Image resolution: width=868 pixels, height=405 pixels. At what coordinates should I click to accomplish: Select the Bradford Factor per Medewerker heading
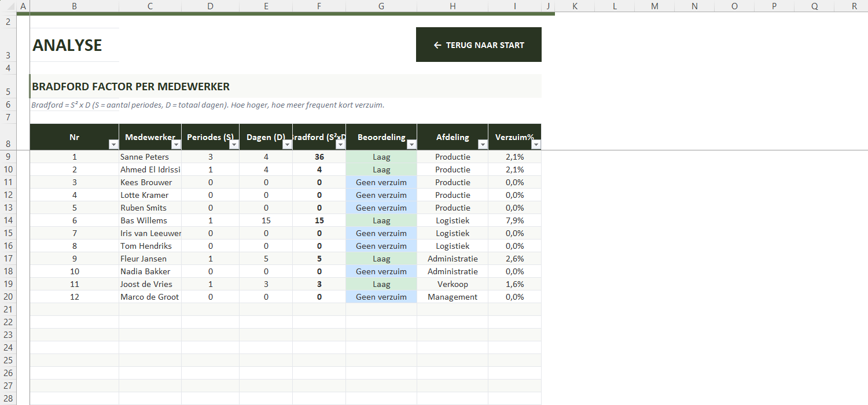(x=131, y=87)
